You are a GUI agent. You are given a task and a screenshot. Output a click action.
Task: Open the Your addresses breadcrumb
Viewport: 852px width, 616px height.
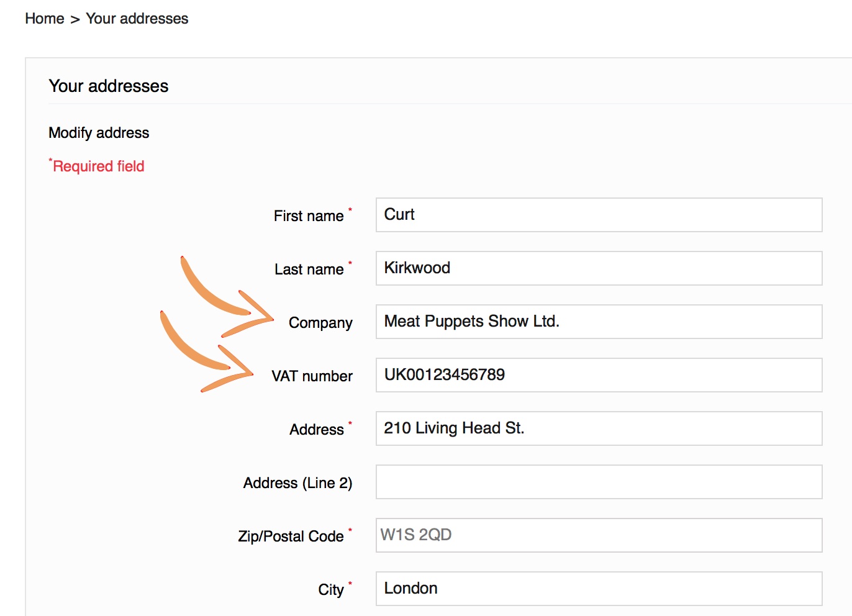coord(137,19)
